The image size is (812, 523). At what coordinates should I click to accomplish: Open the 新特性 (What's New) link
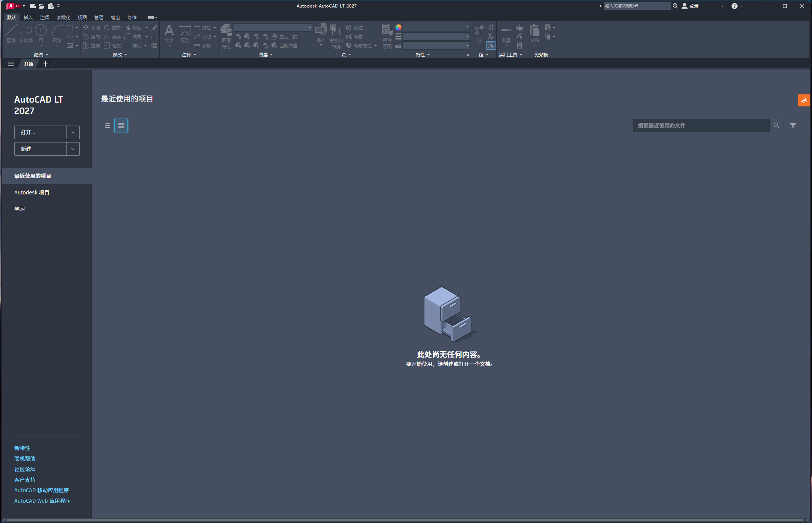pos(22,448)
